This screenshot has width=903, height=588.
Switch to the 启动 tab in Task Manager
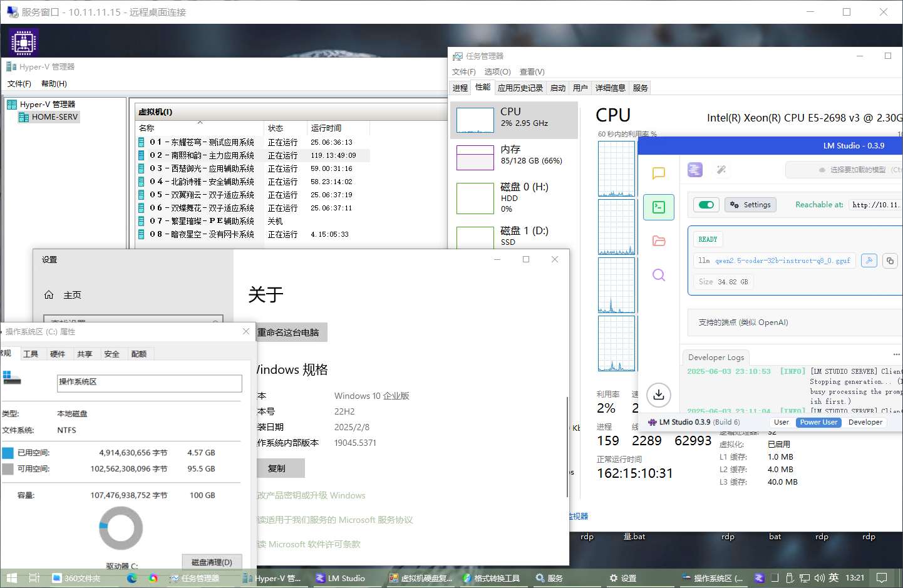[557, 88]
